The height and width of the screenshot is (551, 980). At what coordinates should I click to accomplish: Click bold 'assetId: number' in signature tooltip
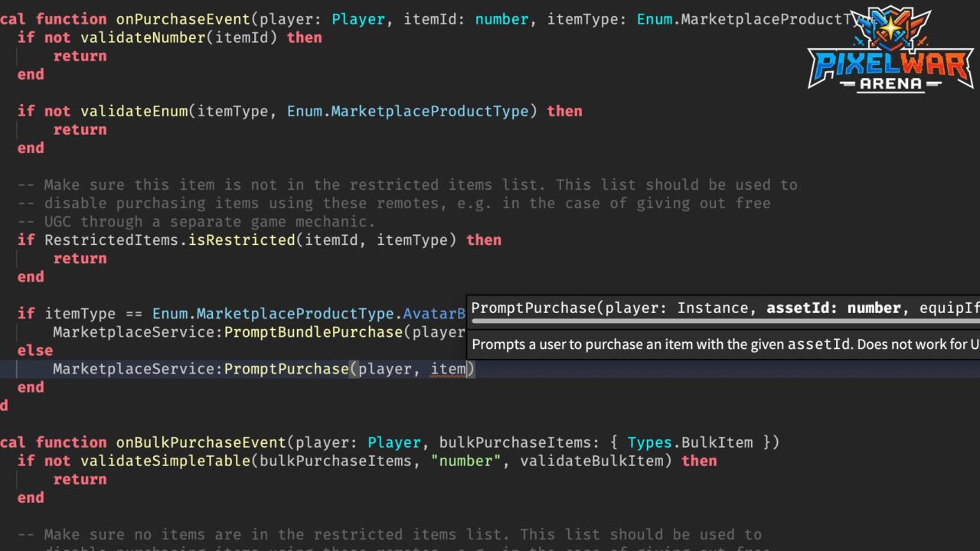click(834, 308)
